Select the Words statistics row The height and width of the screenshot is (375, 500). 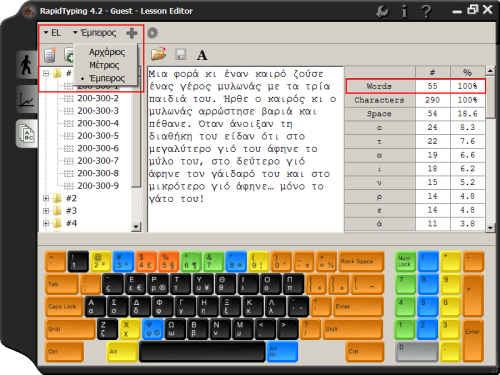coord(415,86)
